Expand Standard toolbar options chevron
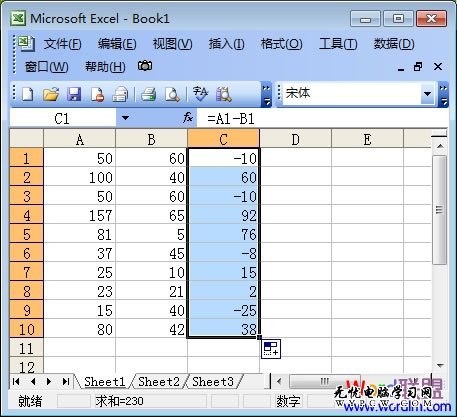Viewport: 457px width, 417px height. 266,95
